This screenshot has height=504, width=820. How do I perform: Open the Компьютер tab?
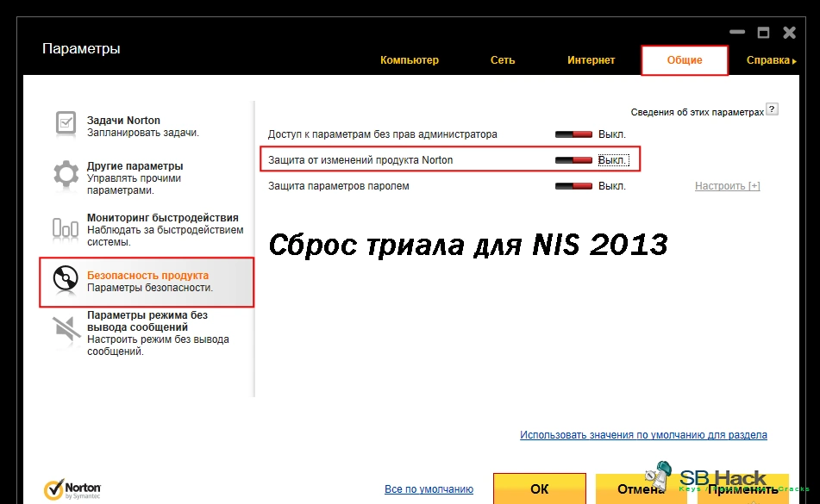[410, 60]
